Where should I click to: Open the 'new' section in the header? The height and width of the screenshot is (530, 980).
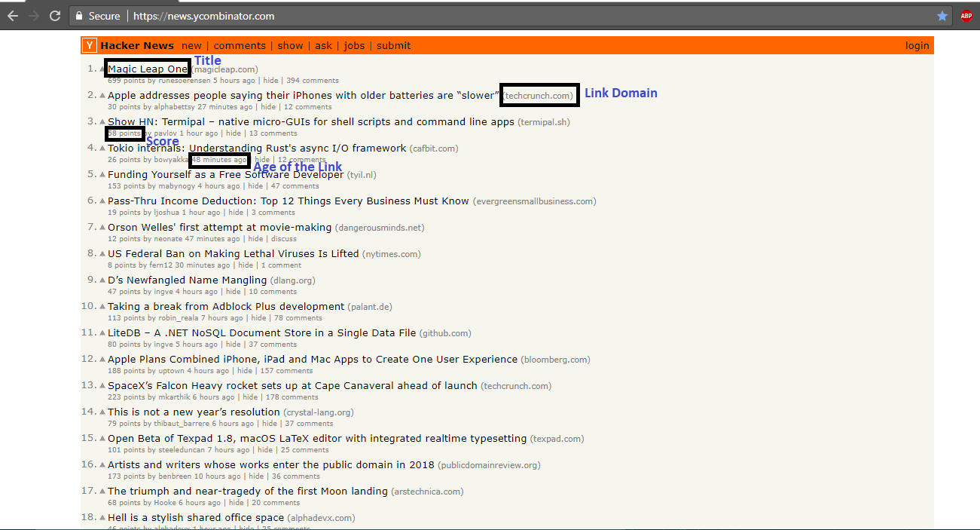(x=191, y=45)
